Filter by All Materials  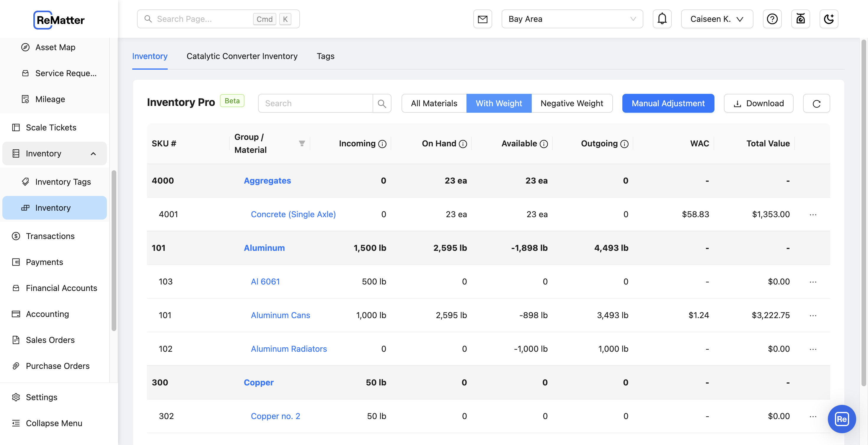(434, 103)
